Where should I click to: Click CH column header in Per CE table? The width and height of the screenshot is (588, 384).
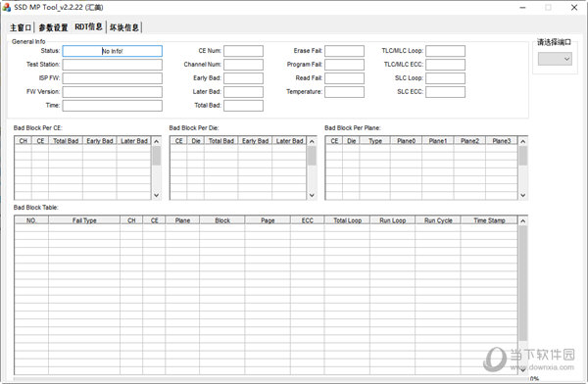[24, 141]
